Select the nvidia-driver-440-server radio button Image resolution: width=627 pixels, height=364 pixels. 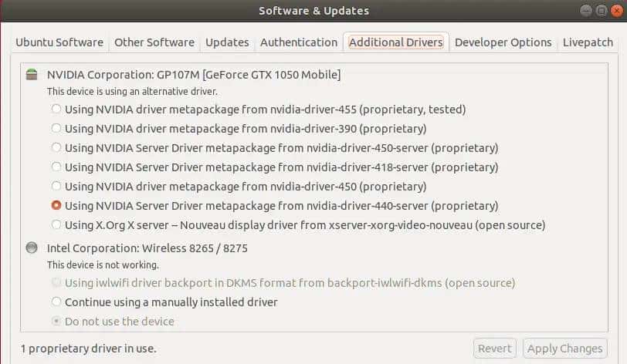click(56, 206)
